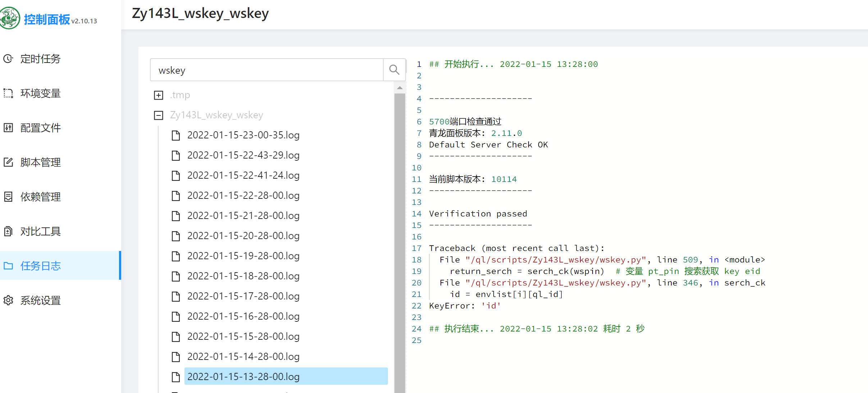This screenshot has width=868, height=393.
Task: Click the search magnifier icon
Action: pos(394,69)
